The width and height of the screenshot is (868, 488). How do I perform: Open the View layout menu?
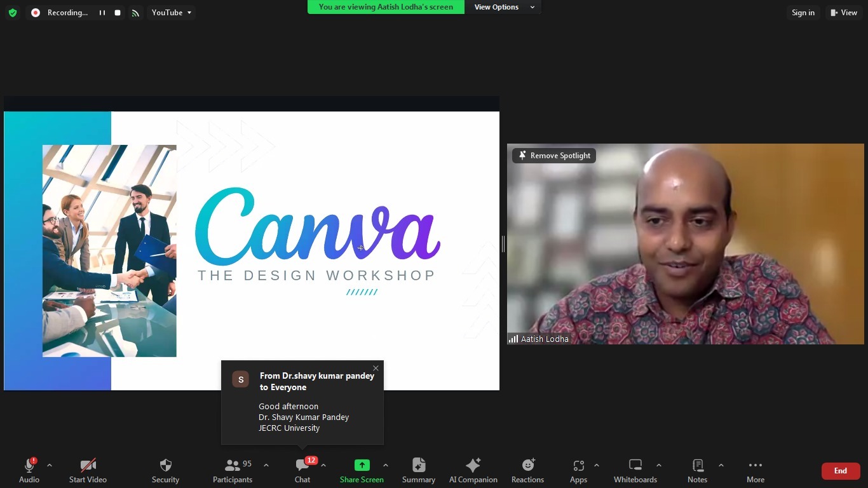[x=843, y=13]
